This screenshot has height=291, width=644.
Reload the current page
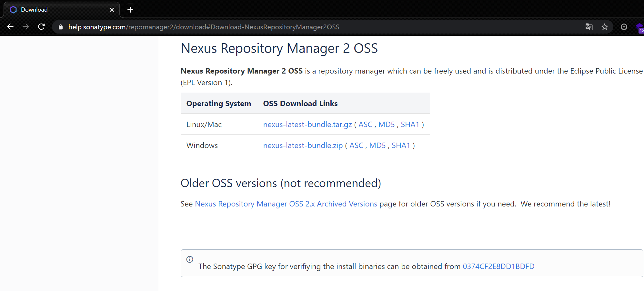pos(41,27)
